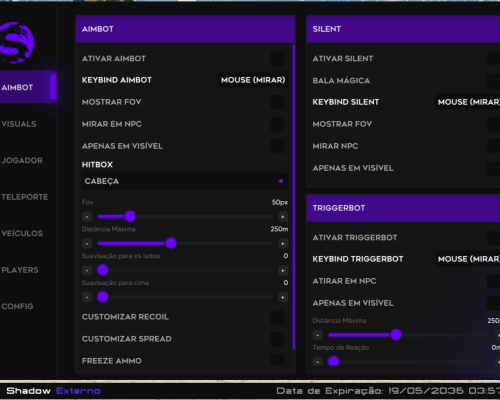500x400 pixels.
Task: Click Apenas em Visível in Silent panel
Action: click(353, 168)
